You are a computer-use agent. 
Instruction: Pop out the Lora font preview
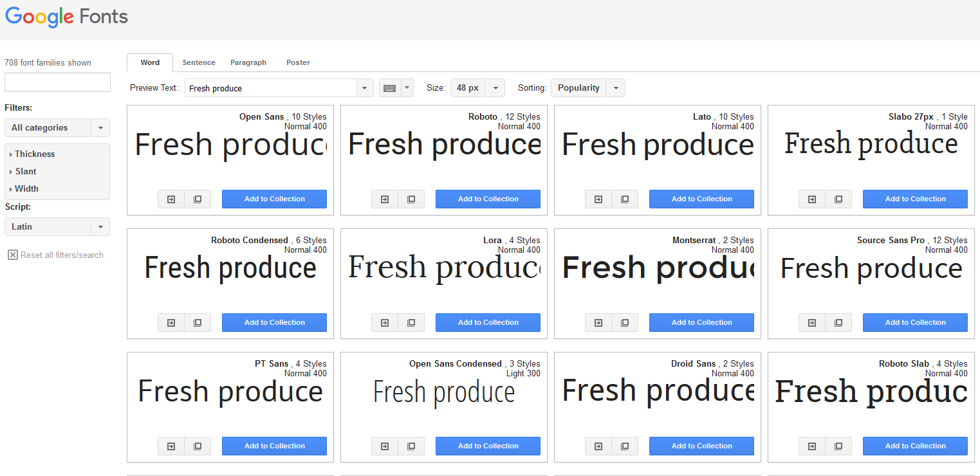pyautogui.click(x=411, y=322)
